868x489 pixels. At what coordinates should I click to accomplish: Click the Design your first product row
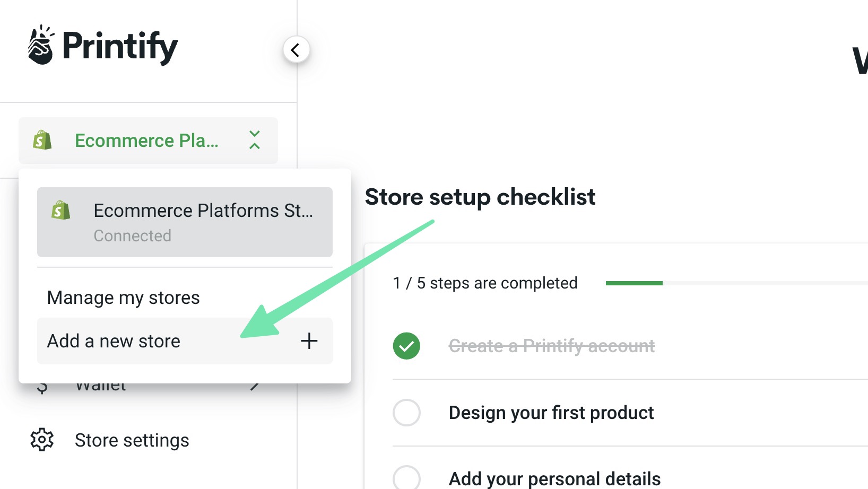coord(551,413)
